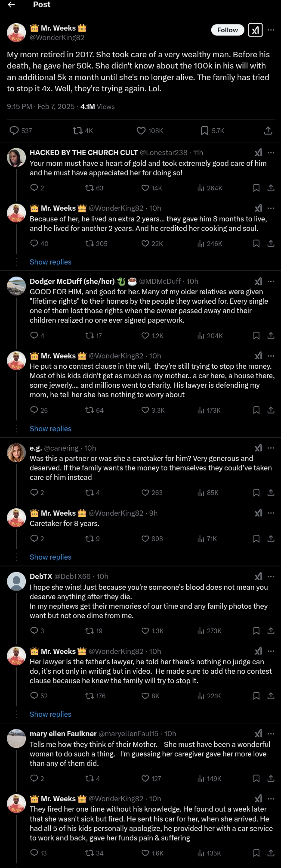Go back using the top-left arrow
This screenshot has height=868, width=281.
tap(12, 5)
